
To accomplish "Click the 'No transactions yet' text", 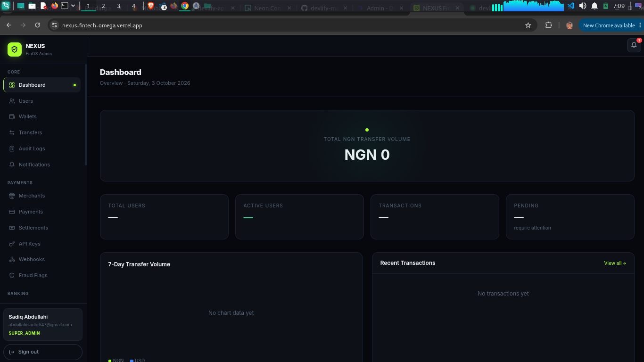I will (503, 294).
